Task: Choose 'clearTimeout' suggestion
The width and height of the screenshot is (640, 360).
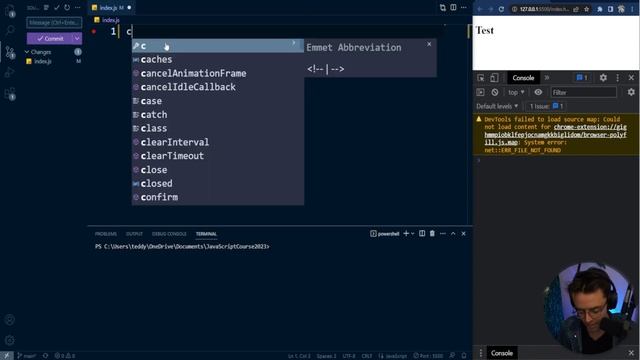Action: 218,156
